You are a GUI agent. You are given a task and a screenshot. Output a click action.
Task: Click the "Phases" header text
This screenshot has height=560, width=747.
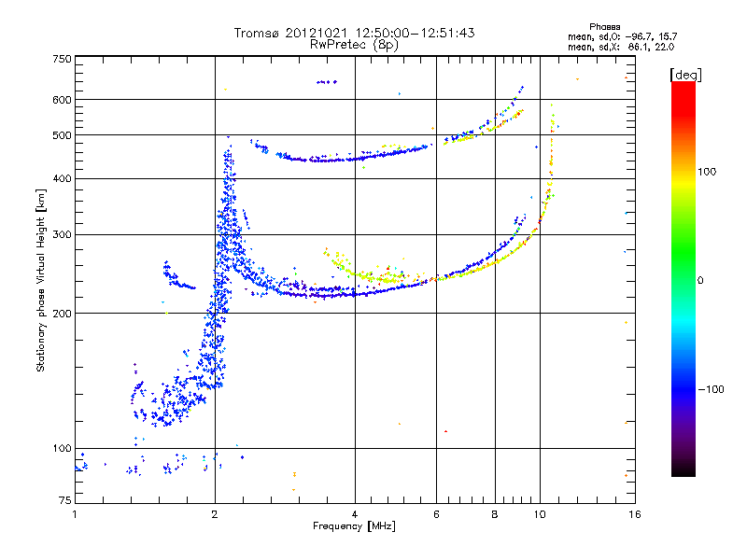click(x=604, y=27)
